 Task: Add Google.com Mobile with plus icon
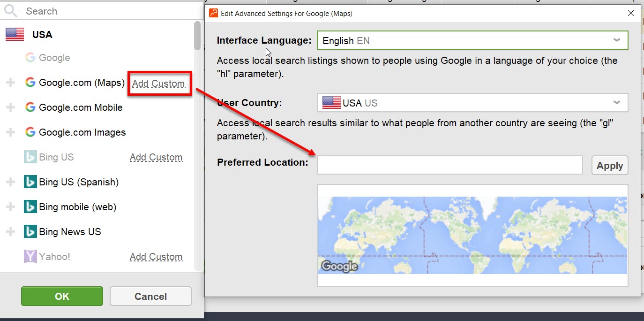pyautogui.click(x=10, y=107)
